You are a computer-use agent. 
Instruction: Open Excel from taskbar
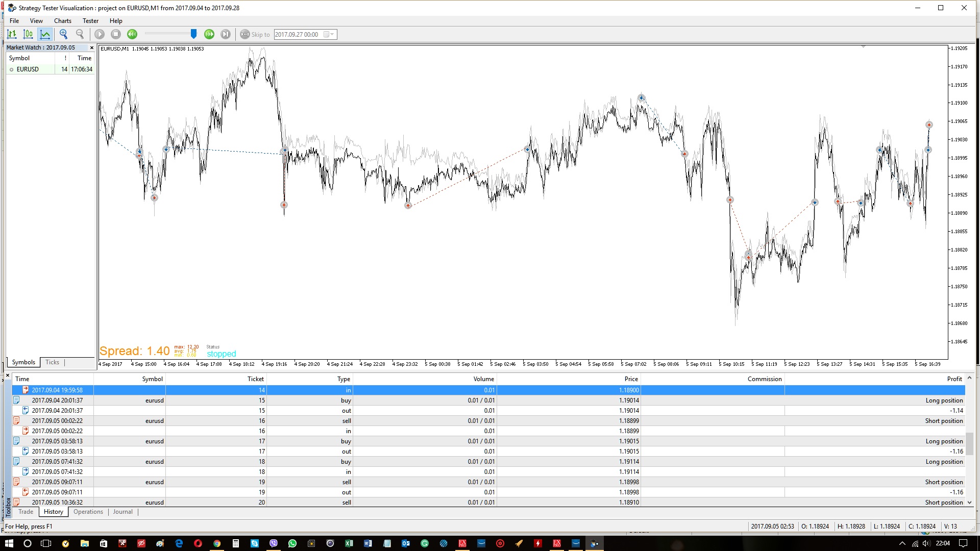[349, 543]
